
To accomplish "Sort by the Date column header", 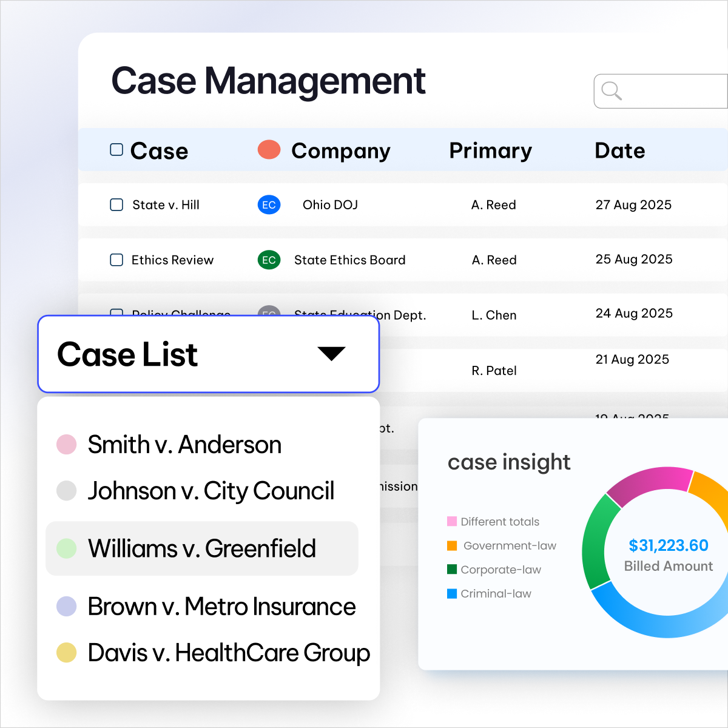I will [619, 150].
